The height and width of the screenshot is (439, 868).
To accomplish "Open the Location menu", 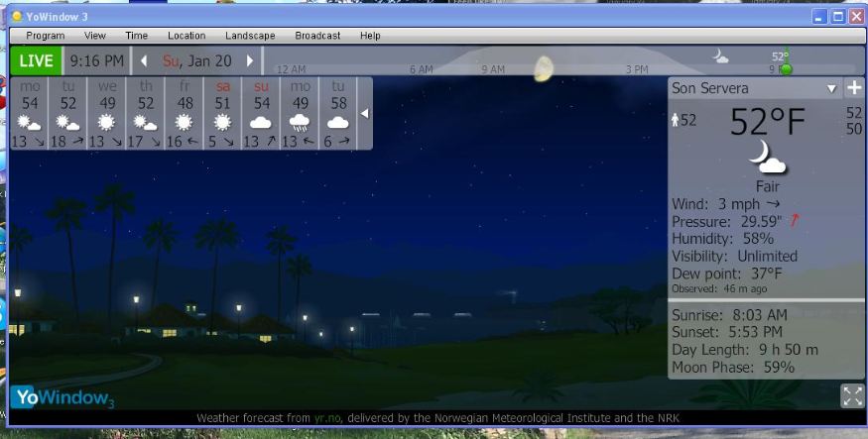I will tap(186, 36).
